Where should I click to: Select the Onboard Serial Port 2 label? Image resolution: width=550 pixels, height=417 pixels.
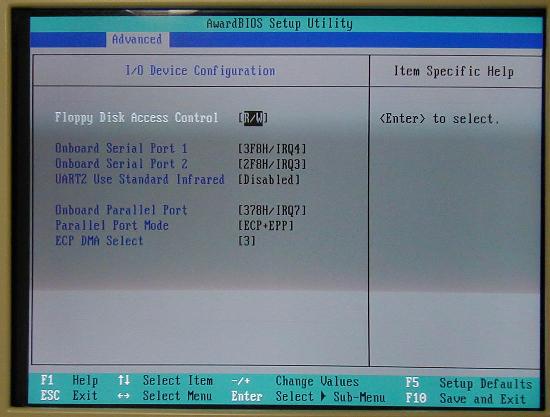point(121,164)
